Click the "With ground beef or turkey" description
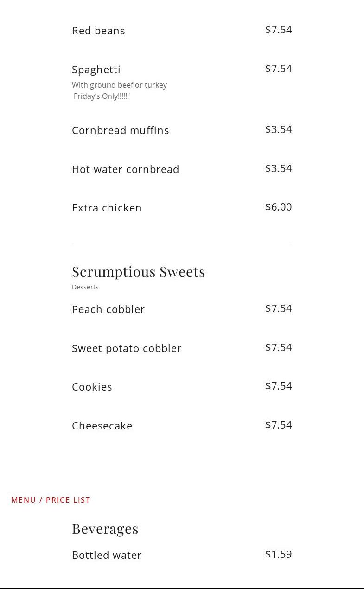The width and height of the screenshot is (364, 589). [119, 85]
